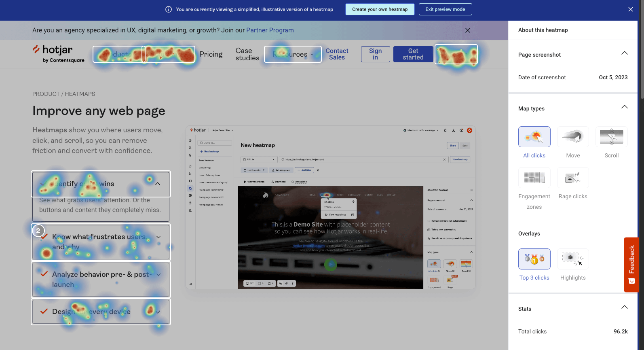The width and height of the screenshot is (644, 350).
Task: Collapse the Stats section
Action: (625, 308)
